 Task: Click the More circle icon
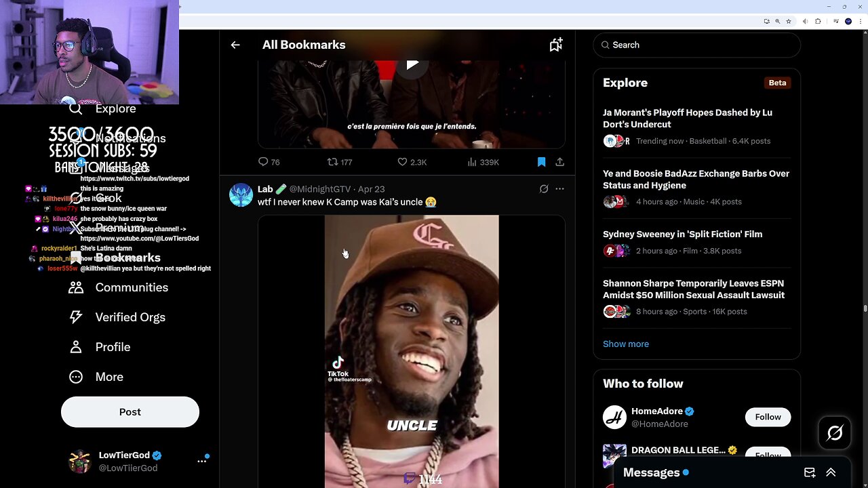76,377
